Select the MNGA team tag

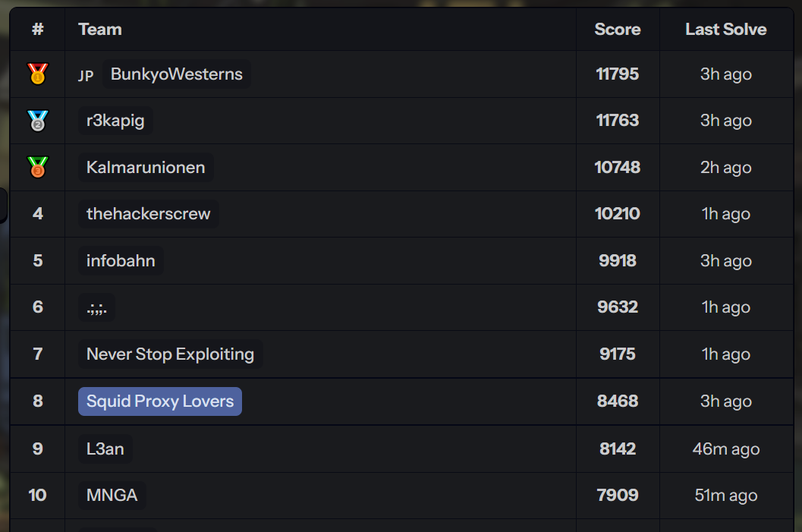click(x=112, y=495)
